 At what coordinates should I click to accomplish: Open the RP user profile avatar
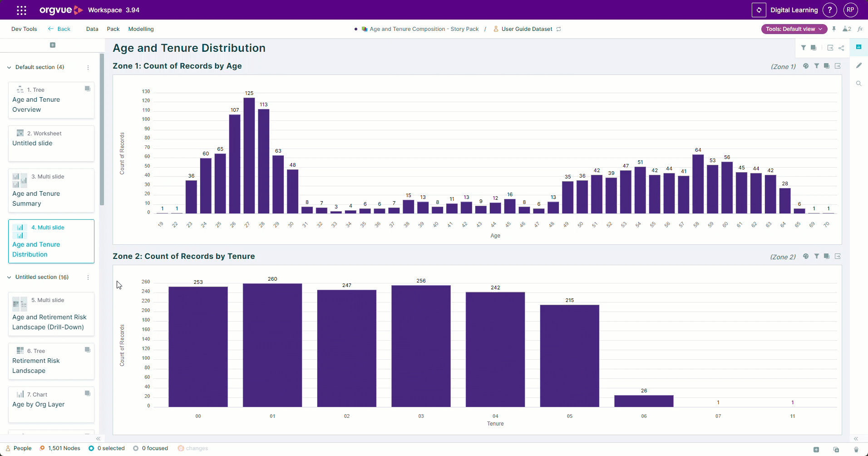pyautogui.click(x=850, y=10)
